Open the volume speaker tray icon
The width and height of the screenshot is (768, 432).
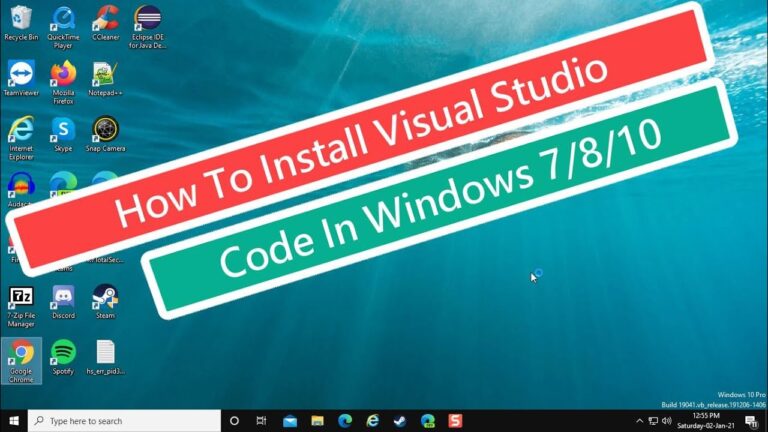tap(667, 421)
